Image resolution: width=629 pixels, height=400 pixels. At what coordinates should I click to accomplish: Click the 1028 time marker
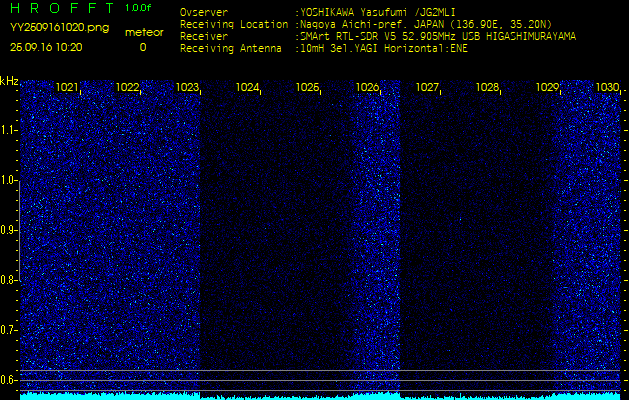487,87
